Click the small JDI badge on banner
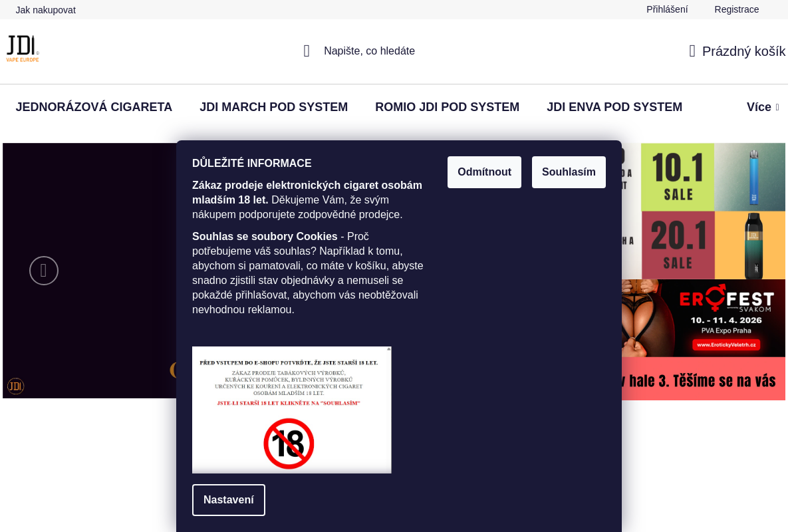Image resolution: width=798 pixels, height=532 pixels. tap(15, 386)
